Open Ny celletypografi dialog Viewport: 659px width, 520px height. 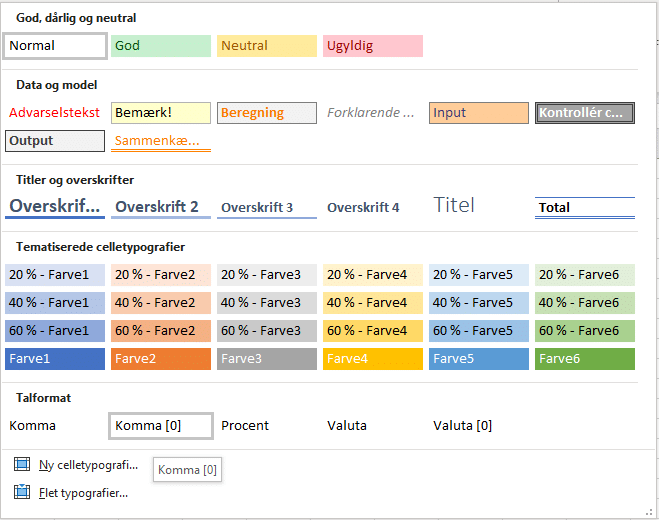88,465
